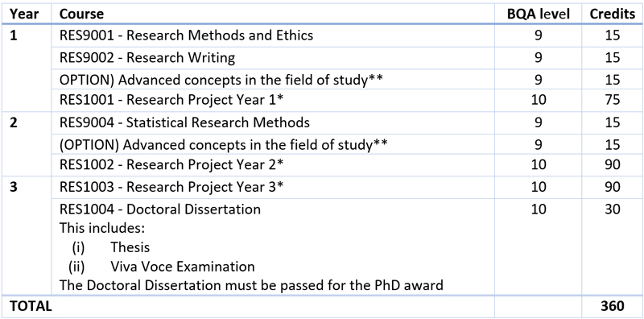Click the BQA level column header
The width and height of the screenshot is (644, 319).
click(539, 14)
